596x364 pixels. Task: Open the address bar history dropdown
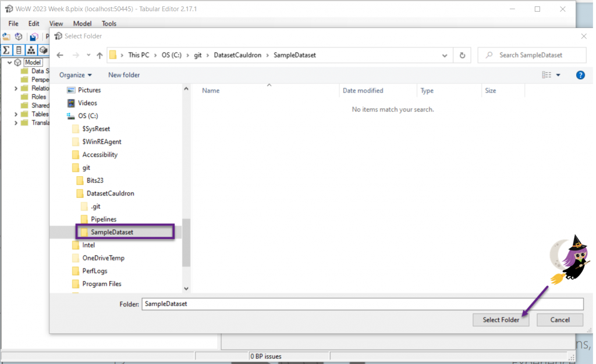pyautogui.click(x=444, y=55)
